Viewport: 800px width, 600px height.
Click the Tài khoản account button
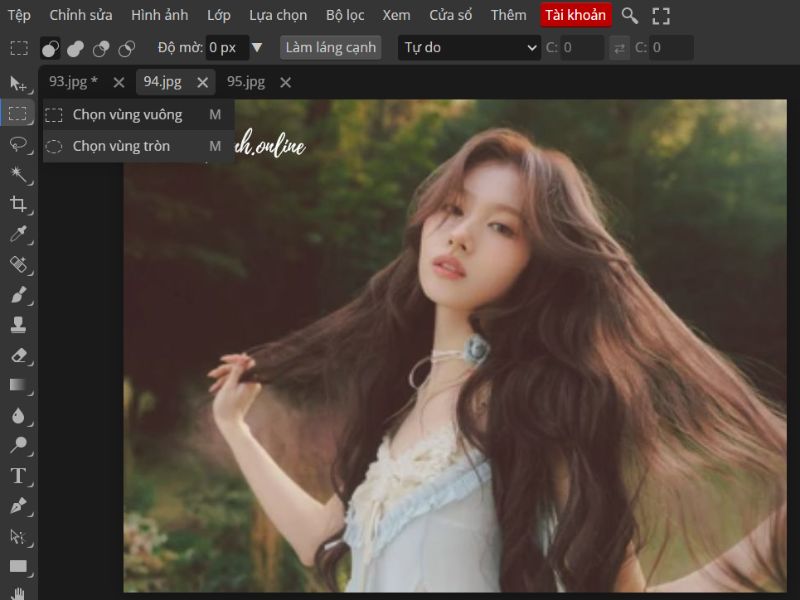point(576,15)
